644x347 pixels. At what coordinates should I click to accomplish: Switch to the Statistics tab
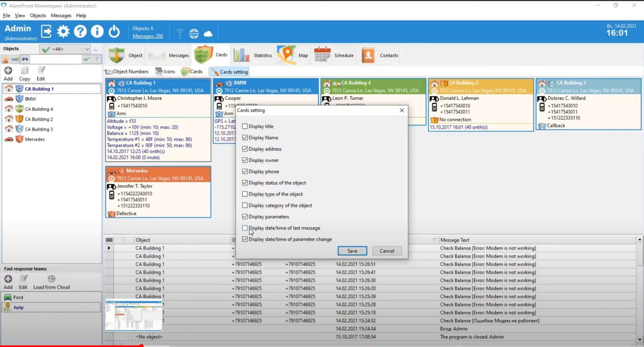[x=253, y=55]
